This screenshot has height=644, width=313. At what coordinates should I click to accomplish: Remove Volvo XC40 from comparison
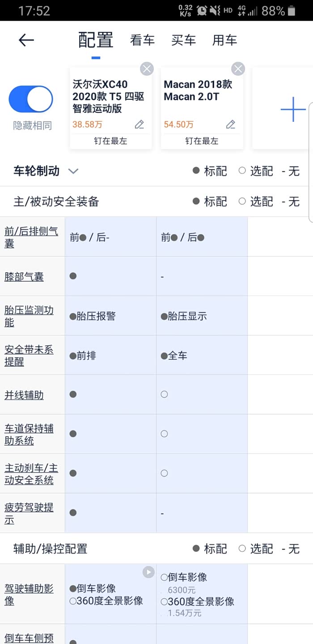(147, 69)
